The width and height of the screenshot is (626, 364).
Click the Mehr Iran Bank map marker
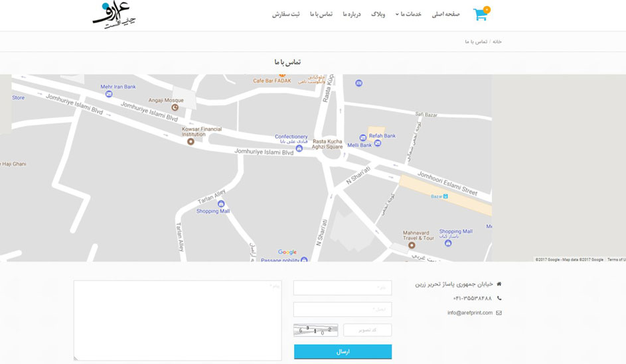pyautogui.click(x=109, y=94)
